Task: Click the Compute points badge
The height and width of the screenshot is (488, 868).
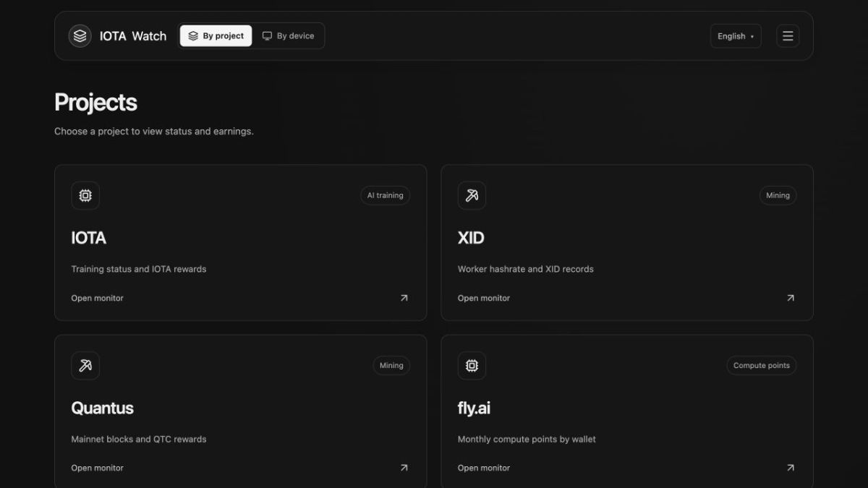Action: pyautogui.click(x=761, y=365)
